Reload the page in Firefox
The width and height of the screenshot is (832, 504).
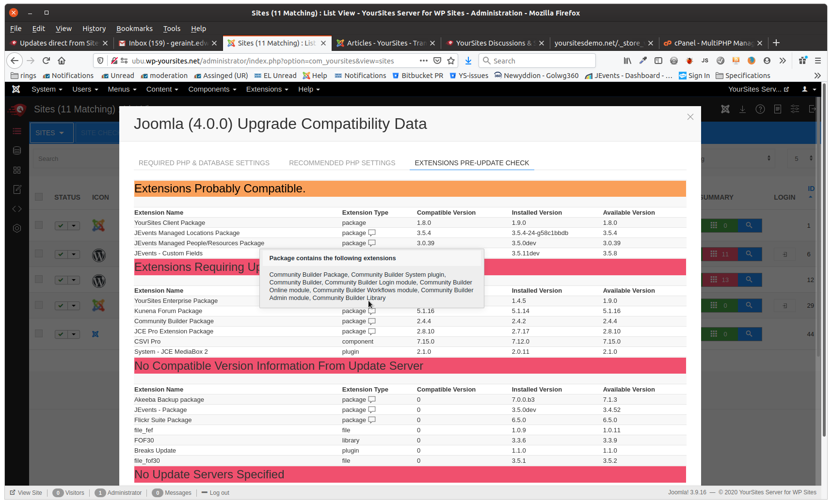(x=46, y=61)
